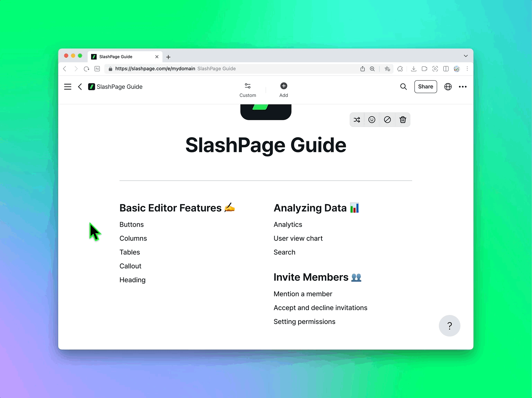Open the Callout guide link

[x=130, y=266]
